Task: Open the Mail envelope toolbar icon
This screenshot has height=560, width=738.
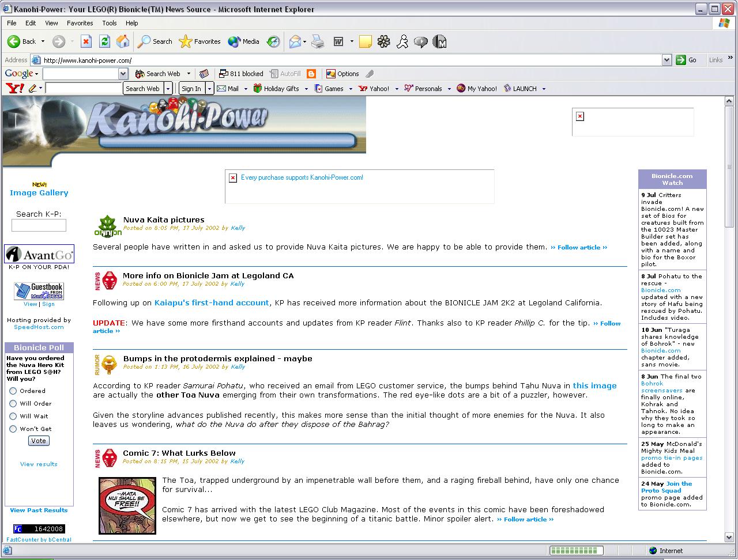Action: click(x=295, y=41)
